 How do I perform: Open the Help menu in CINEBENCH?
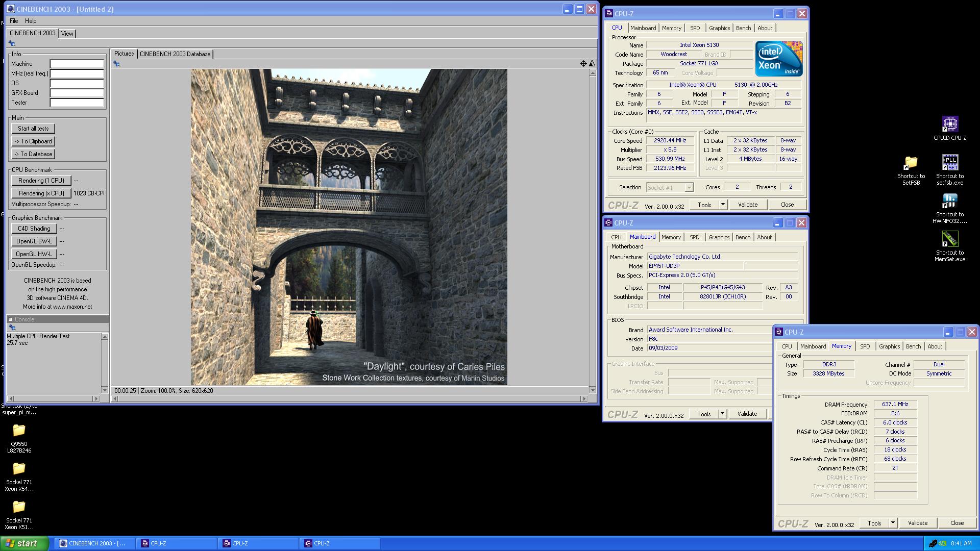[31, 21]
